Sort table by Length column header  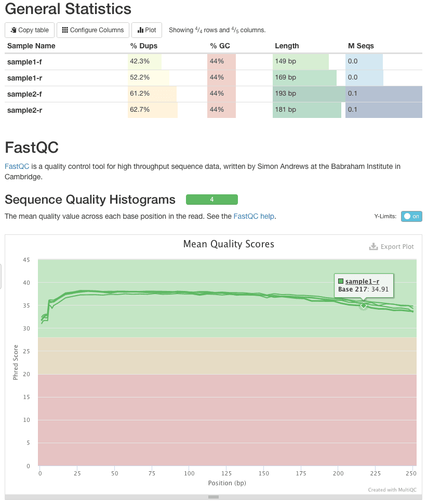click(x=287, y=46)
